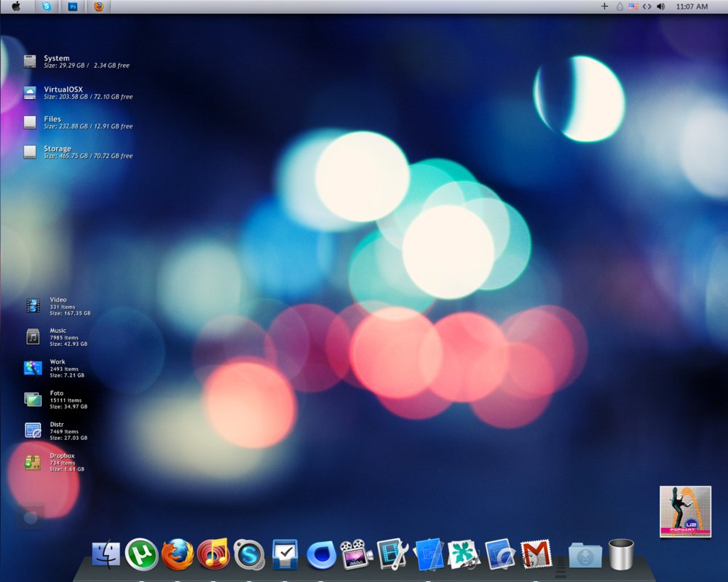
Task: Click the Skype icon in the top bar
Action: (x=47, y=7)
